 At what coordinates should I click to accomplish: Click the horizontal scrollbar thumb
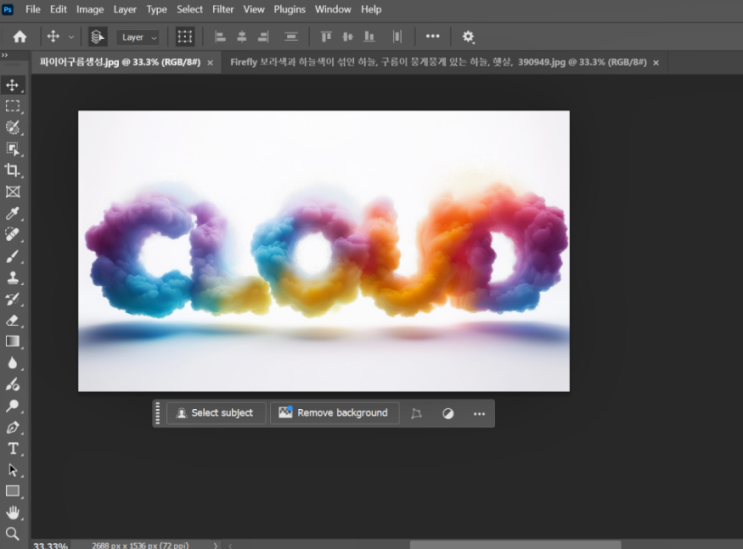[515, 545]
